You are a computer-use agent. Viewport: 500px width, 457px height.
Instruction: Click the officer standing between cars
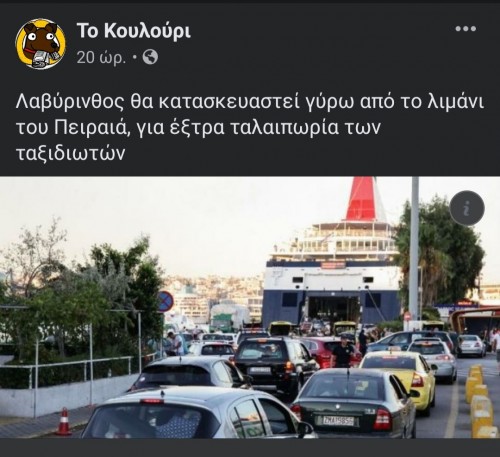pyautogui.click(x=343, y=351)
